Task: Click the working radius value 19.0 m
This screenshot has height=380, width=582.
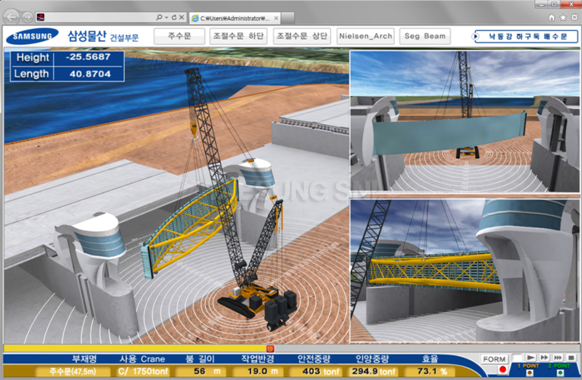Action: pyautogui.click(x=258, y=371)
